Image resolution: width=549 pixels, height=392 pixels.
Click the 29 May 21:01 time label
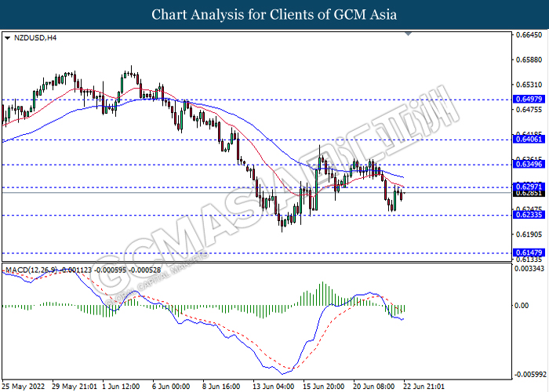point(75,387)
